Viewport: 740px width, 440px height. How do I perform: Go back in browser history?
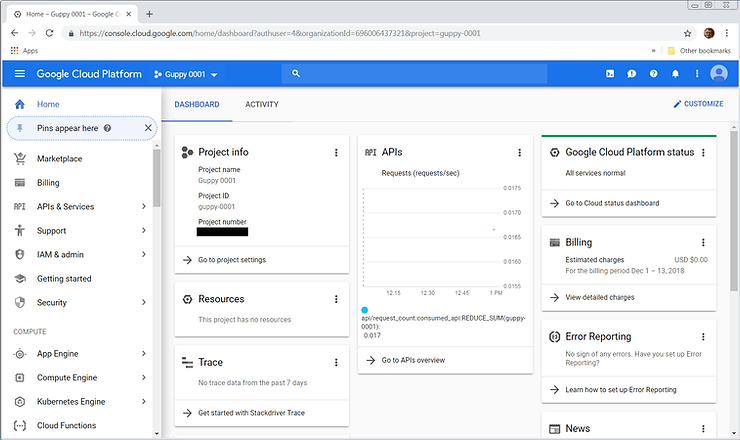pos(15,33)
